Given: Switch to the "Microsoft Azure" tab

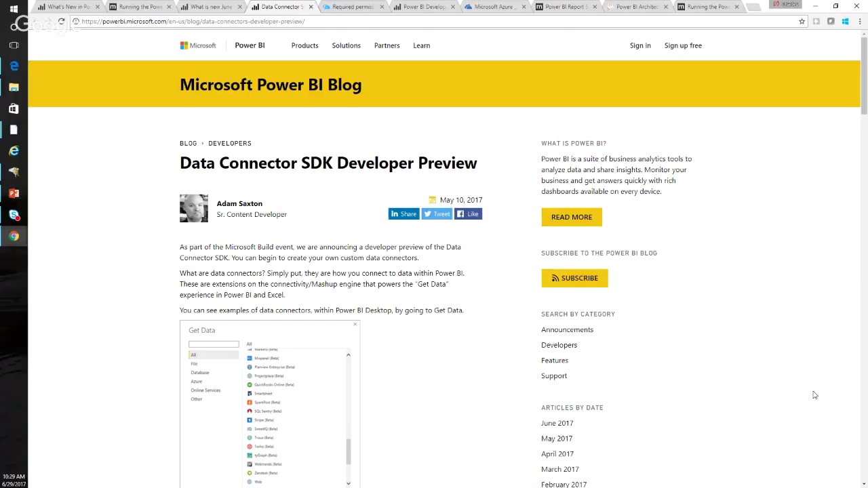Looking at the screenshot, I should coord(494,7).
